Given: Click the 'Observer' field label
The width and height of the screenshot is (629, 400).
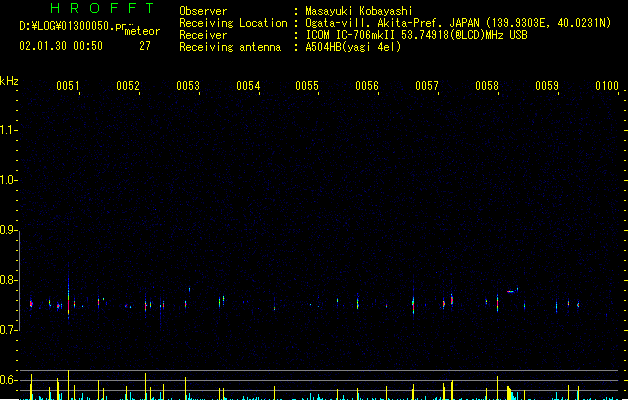Looking at the screenshot, I should click(203, 11).
